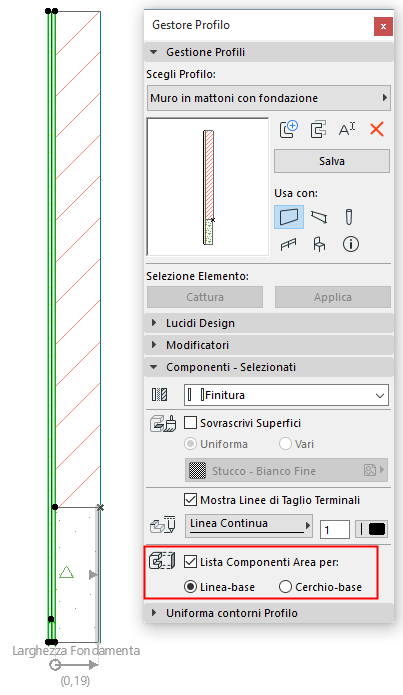This screenshot has height=695, width=403.
Task: Click the cut line pen icon
Action: point(163,525)
